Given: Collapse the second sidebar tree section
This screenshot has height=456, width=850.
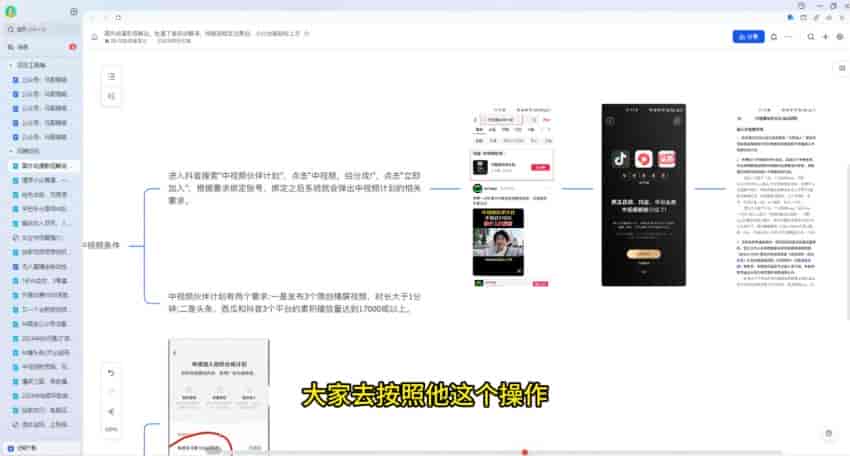Looking at the screenshot, I should click(10, 151).
